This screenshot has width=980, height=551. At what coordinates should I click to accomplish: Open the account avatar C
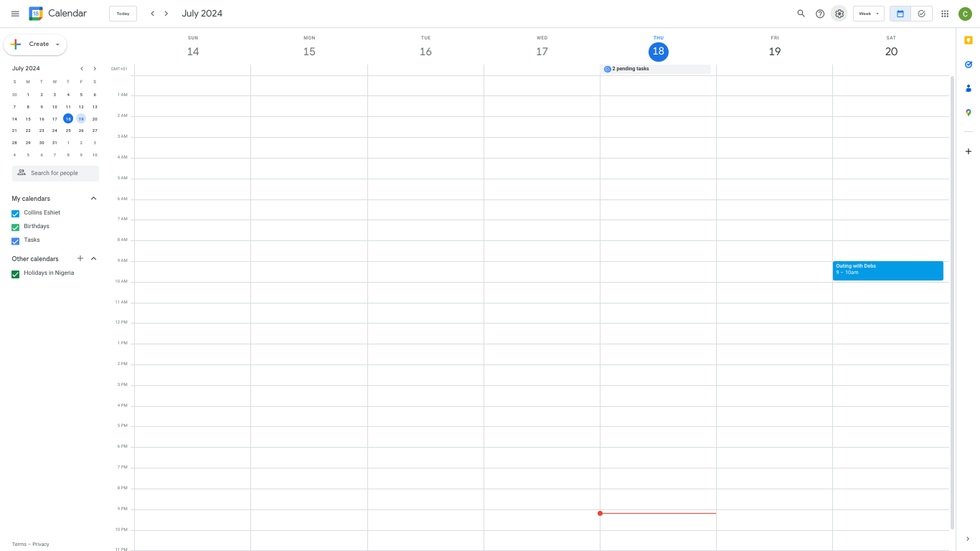[965, 14]
